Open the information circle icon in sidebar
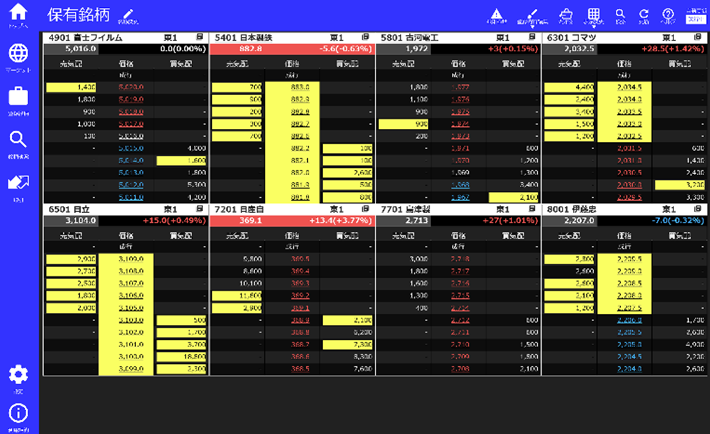The width and height of the screenshot is (710, 434). [18, 413]
